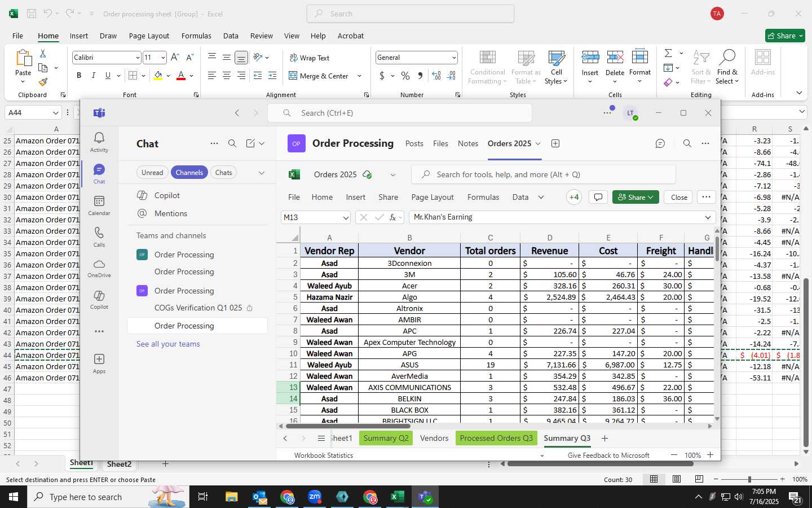Screen dimensions: 812x508
Task: Select Channels filter in Teams Chat
Action: [189, 173]
